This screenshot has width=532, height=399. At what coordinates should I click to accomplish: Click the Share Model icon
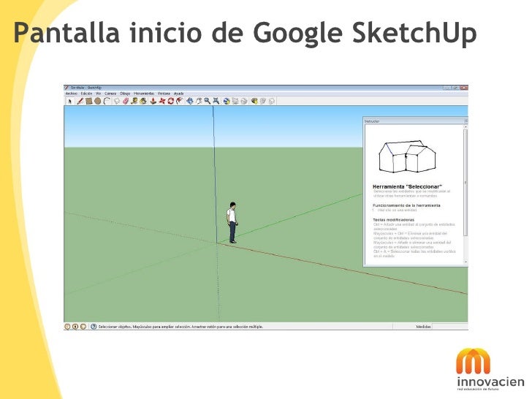tap(235, 101)
